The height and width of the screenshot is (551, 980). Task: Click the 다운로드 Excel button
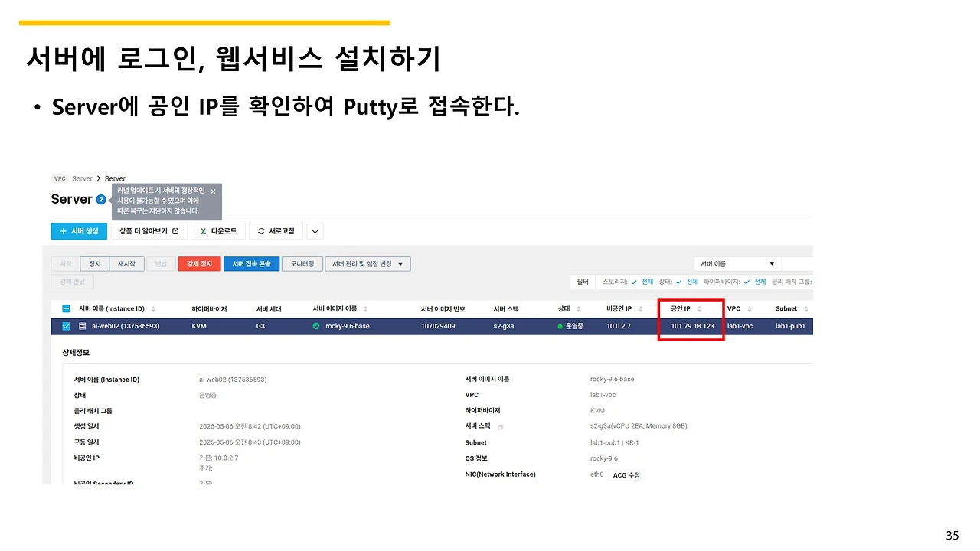coord(218,231)
